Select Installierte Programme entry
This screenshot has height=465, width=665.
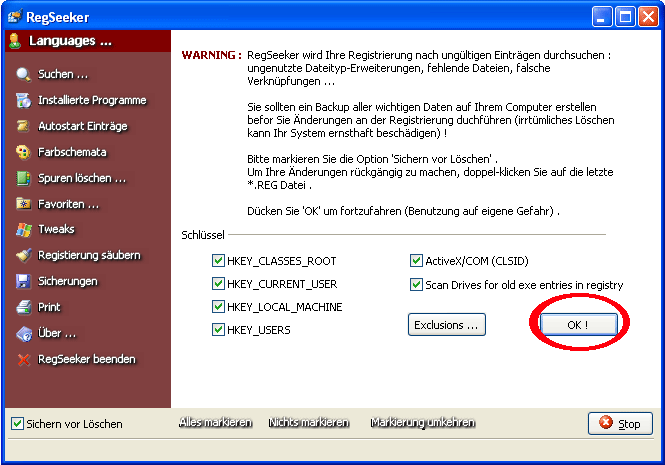tap(92, 100)
